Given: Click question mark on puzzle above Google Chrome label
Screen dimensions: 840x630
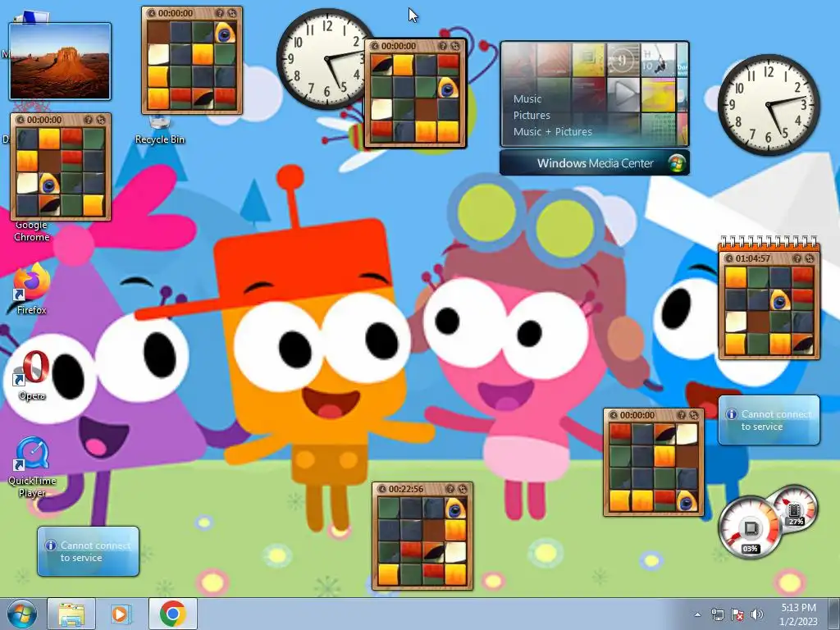Looking at the screenshot, I should (x=89, y=120).
